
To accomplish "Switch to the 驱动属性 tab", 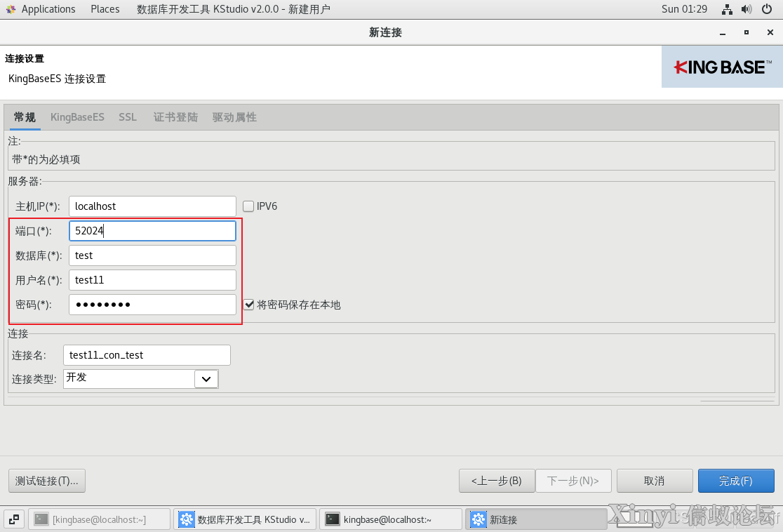I will tap(234, 117).
